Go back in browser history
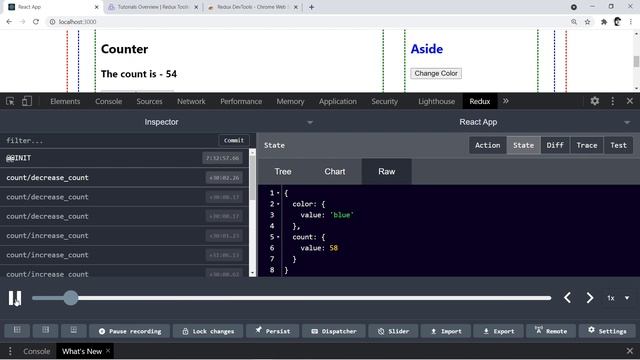Image resolution: width=640 pixels, height=360 pixels. [9, 22]
